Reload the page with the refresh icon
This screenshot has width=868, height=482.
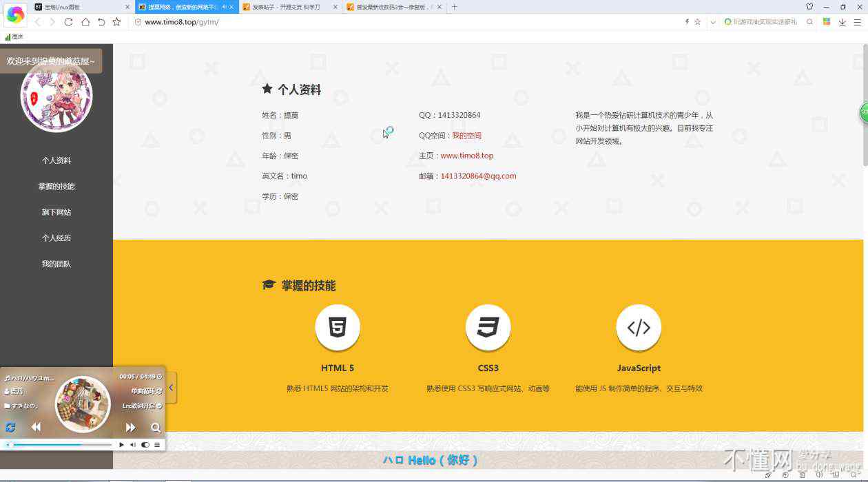[68, 22]
